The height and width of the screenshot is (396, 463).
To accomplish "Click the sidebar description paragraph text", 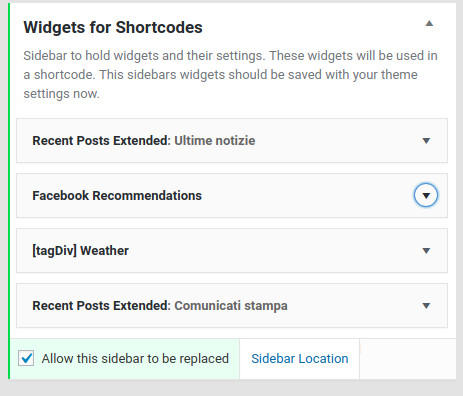I will [230, 75].
